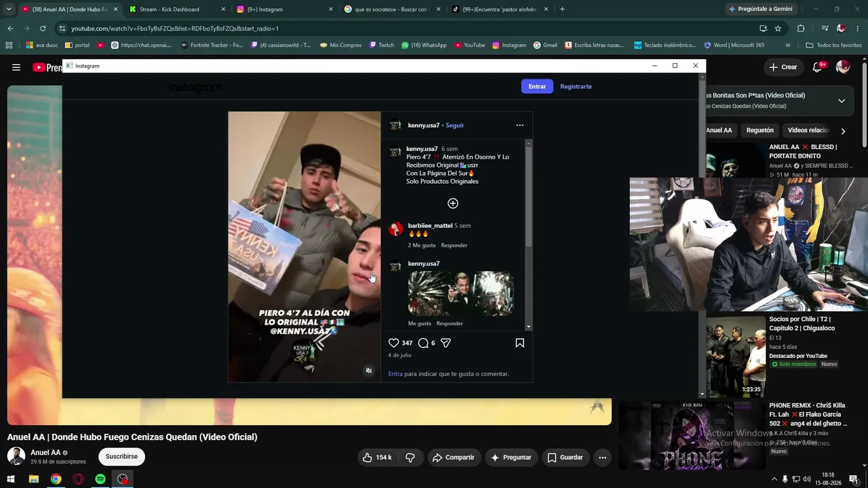868x488 pixels.
Task: Launch File Explorer from the taskbar
Action: tap(33, 479)
